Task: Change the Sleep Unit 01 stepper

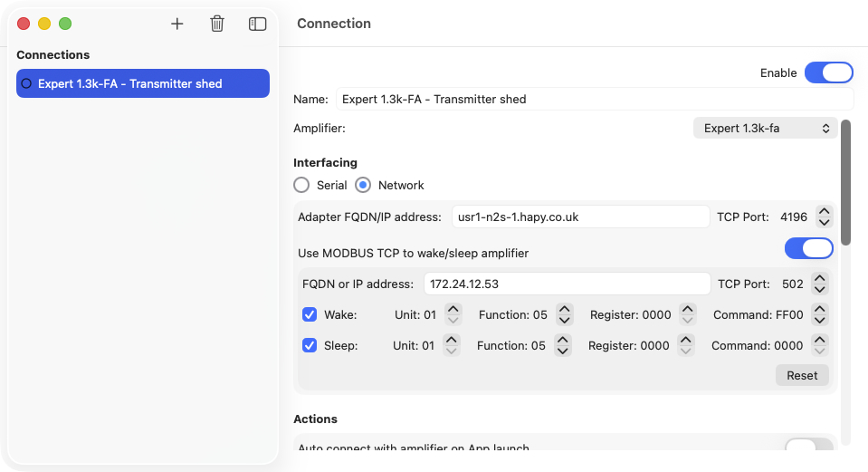Action: click(452, 345)
